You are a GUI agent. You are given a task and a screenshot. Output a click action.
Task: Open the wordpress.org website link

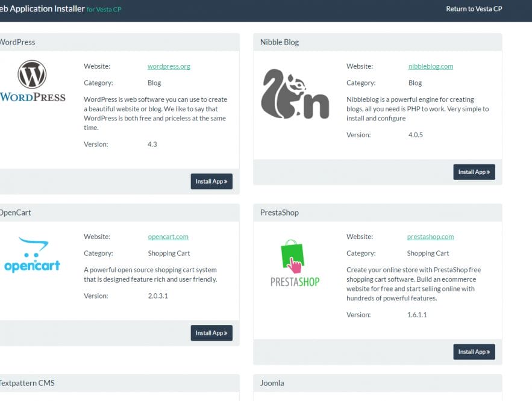tap(167, 66)
